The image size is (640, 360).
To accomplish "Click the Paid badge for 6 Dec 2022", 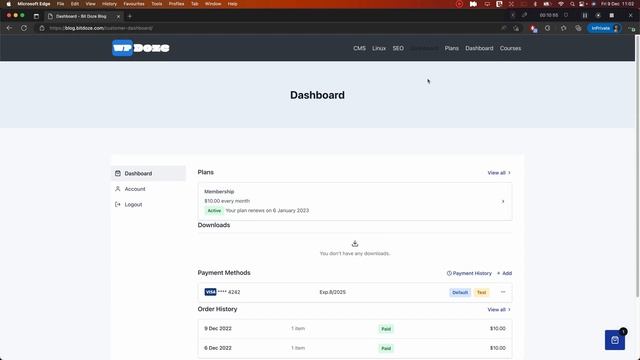I will pos(386,349).
